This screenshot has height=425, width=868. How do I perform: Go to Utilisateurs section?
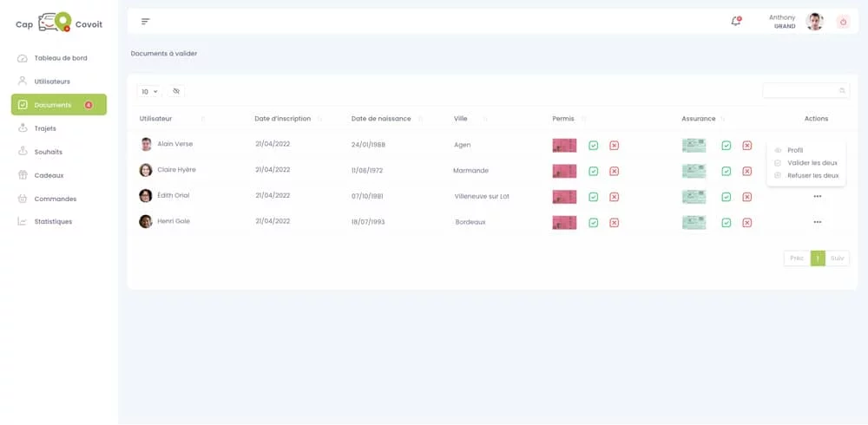tap(59, 82)
